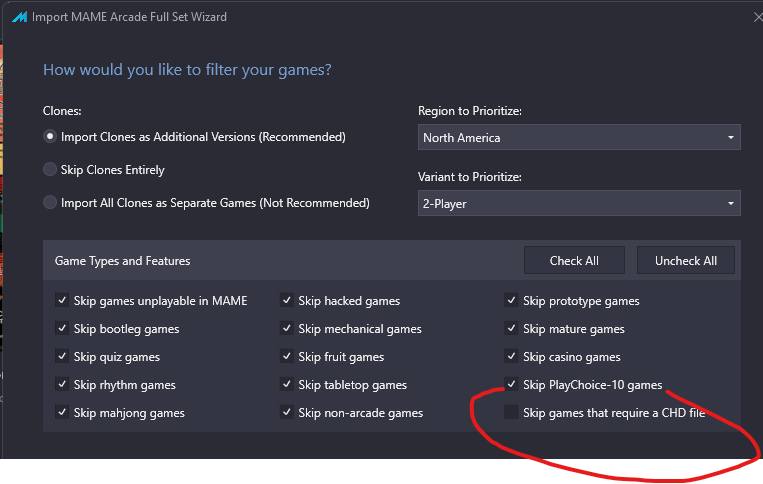Close the Import MAME wizard window

point(758,17)
